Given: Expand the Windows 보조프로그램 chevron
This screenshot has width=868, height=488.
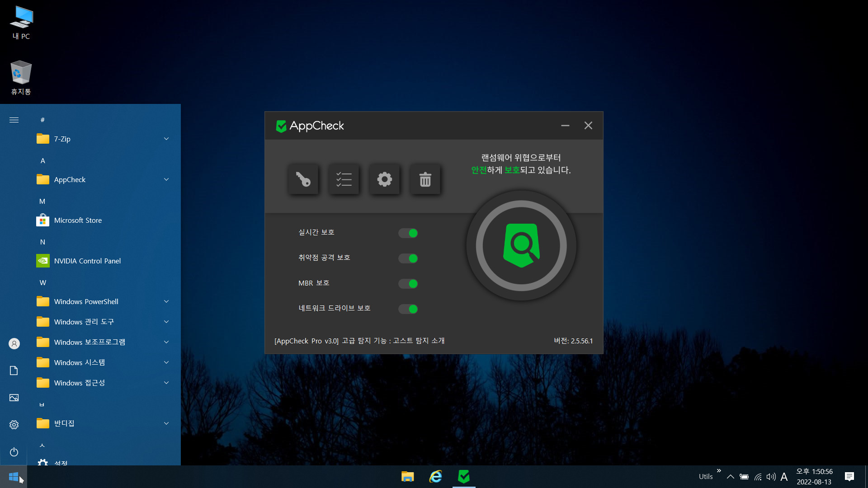Looking at the screenshot, I should pos(166,342).
